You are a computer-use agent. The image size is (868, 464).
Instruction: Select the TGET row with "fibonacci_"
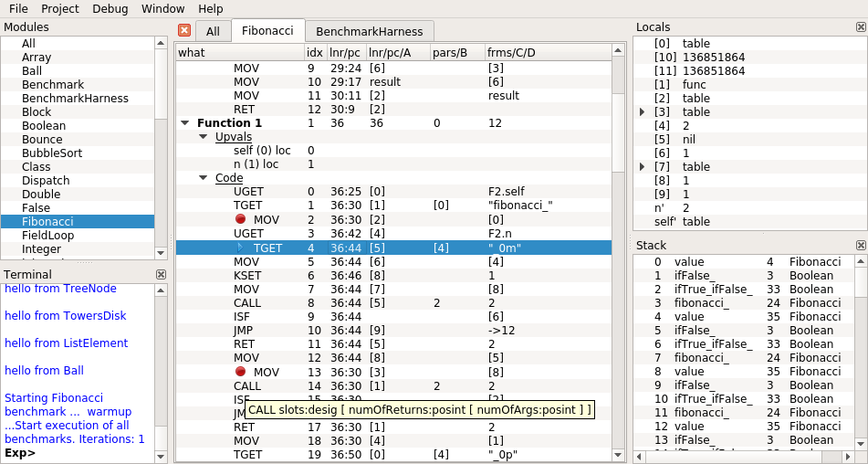(393, 206)
